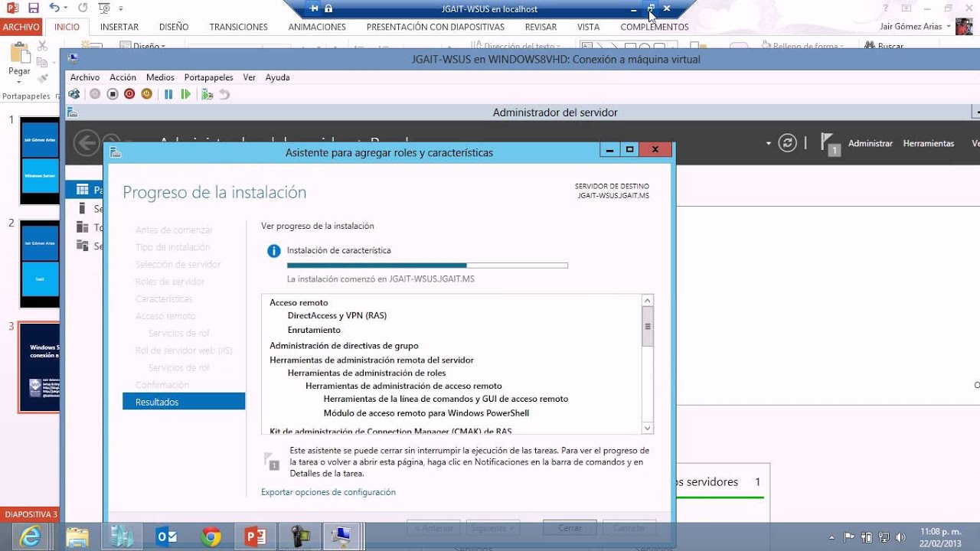Select slide 2 thumbnail

point(39,264)
